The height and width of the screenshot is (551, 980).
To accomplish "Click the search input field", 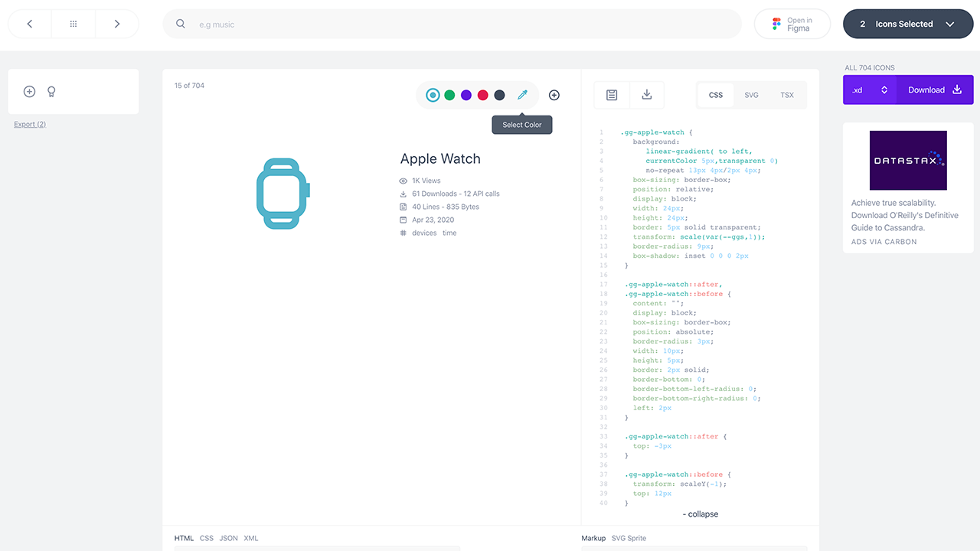I will tap(459, 24).
